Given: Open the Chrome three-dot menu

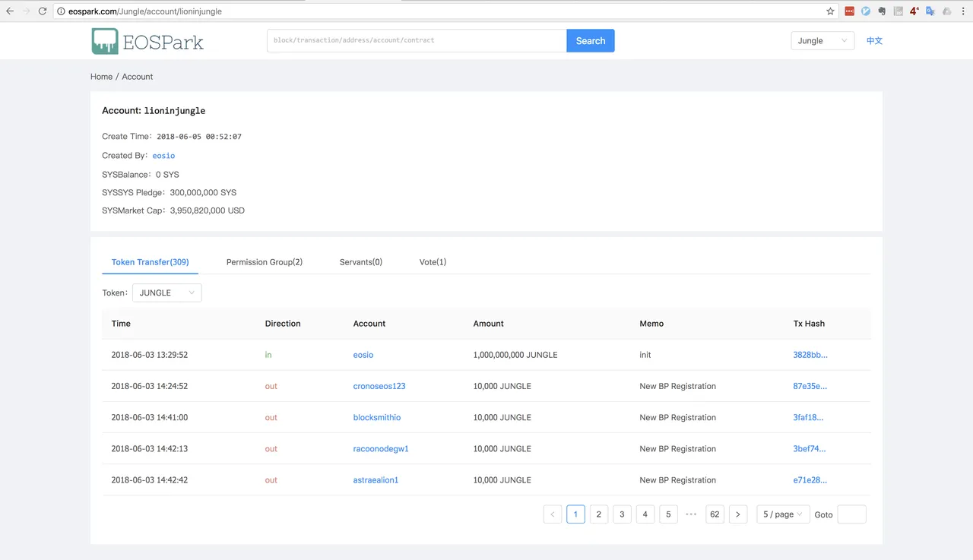Looking at the screenshot, I should [x=963, y=11].
